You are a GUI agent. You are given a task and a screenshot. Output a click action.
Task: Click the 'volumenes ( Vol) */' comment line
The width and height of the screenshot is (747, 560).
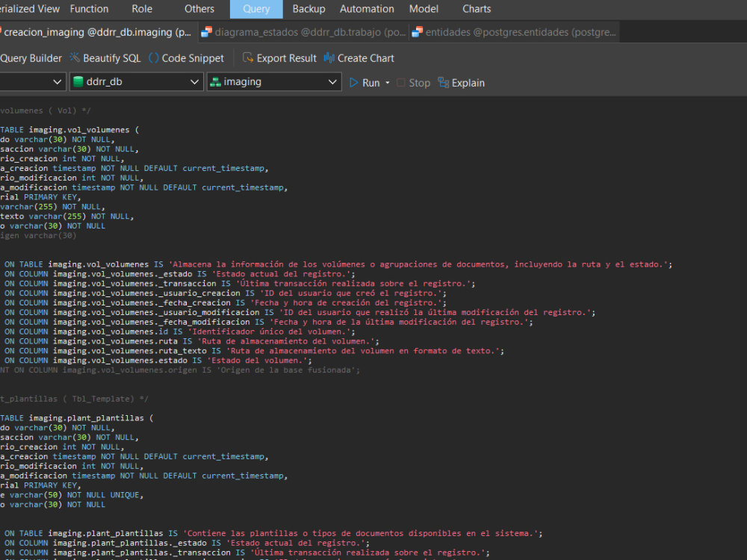tap(46, 111)
